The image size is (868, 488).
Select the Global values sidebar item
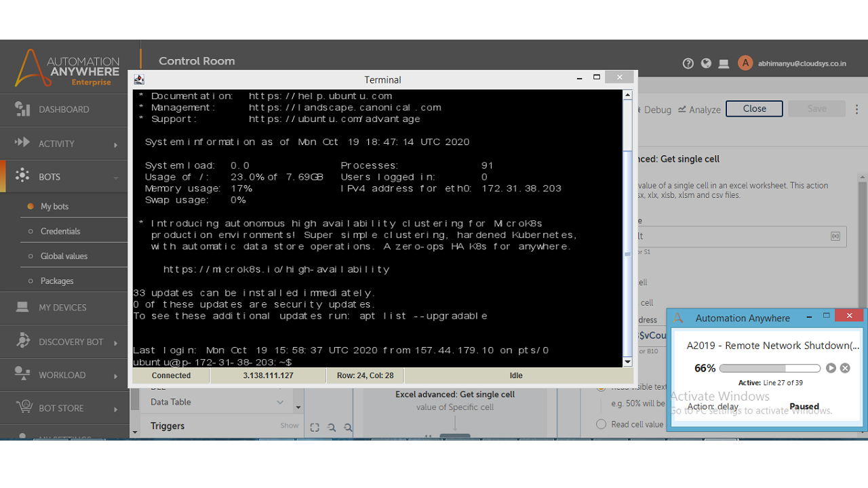(x=64, y=256)
